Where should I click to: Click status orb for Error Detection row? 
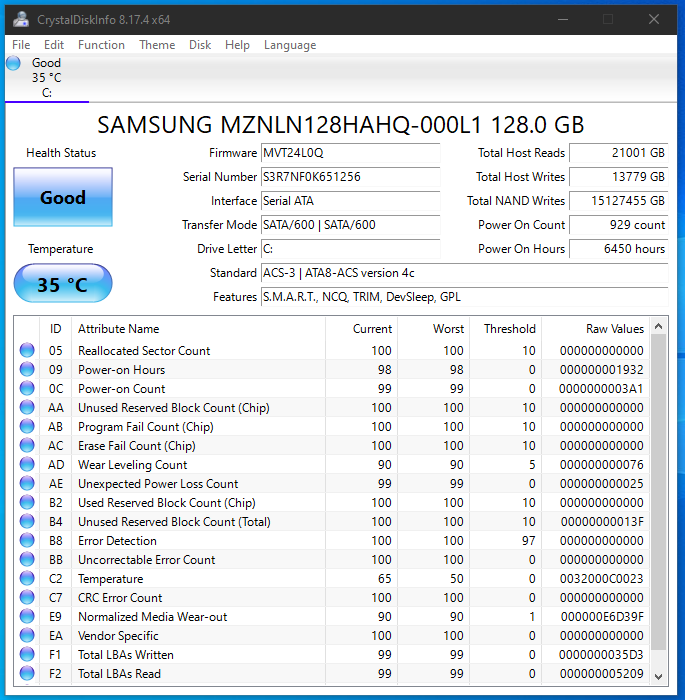[x=27, y=541]
